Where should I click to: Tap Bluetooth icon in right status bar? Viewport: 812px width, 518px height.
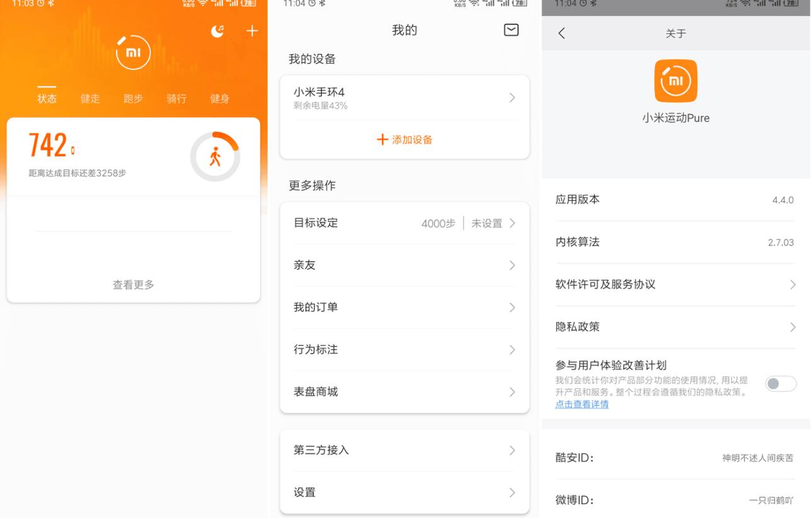pyautogui.click(x=595, y=4)
